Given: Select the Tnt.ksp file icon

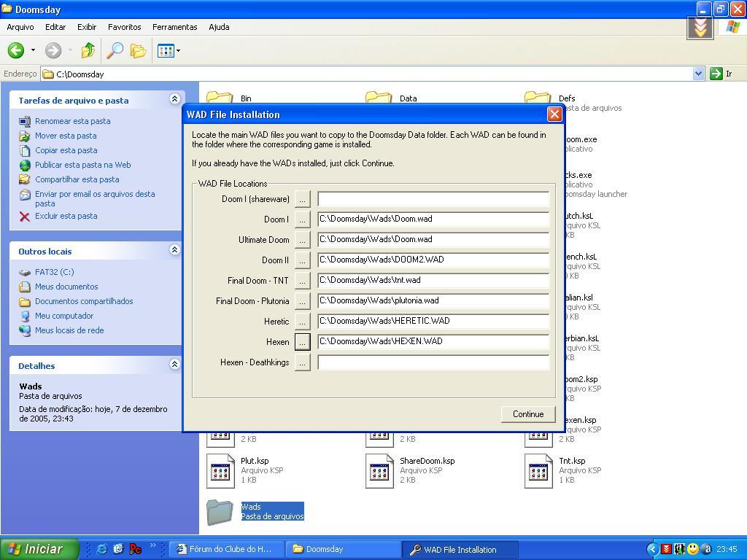Looking at the screenshot, I should pyautogui.click(x=538, y=471).
